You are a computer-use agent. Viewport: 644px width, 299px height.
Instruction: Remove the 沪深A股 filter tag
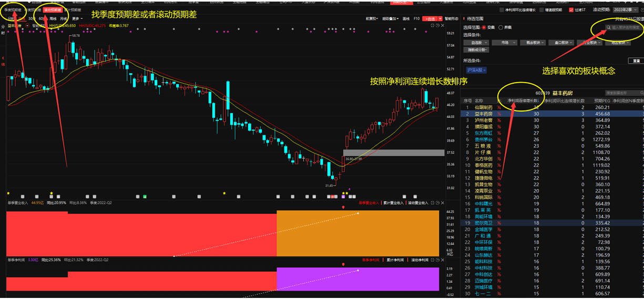tap(484, 70)
